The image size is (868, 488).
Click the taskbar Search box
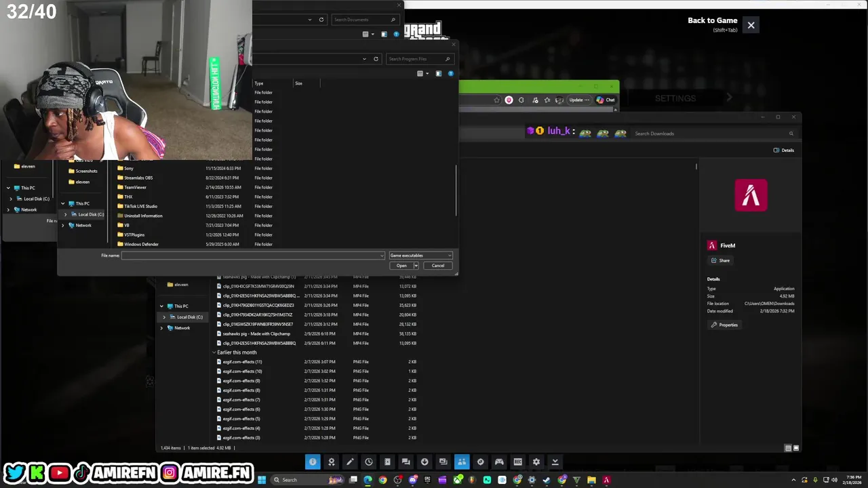[x=307, y=480]
